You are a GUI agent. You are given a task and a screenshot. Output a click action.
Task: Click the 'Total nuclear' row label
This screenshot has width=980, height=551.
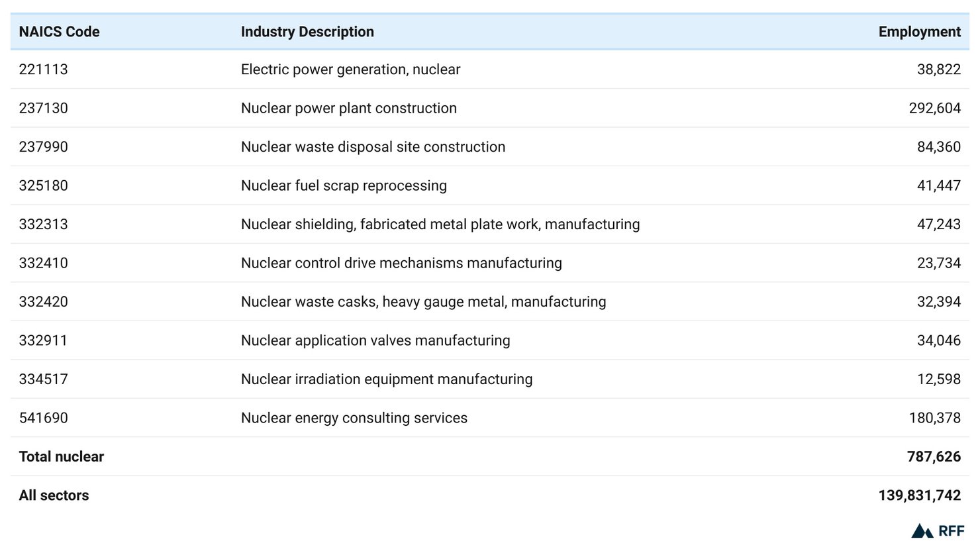tap(62, 457)
